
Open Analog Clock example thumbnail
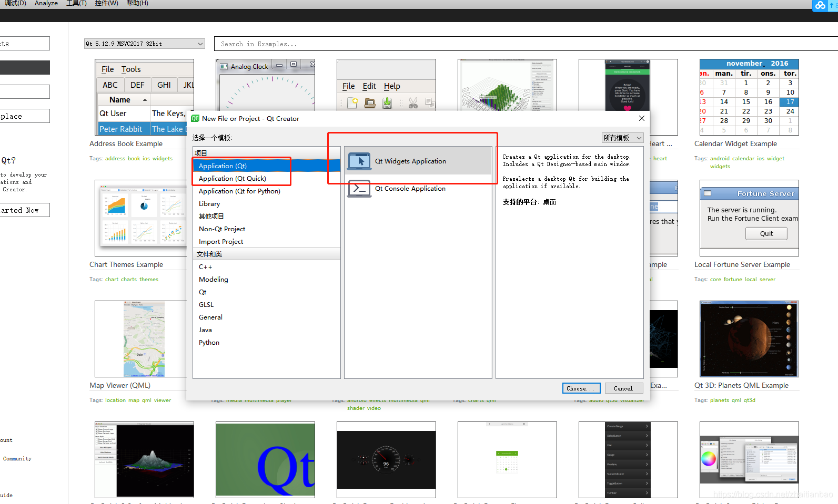point(265,85)
